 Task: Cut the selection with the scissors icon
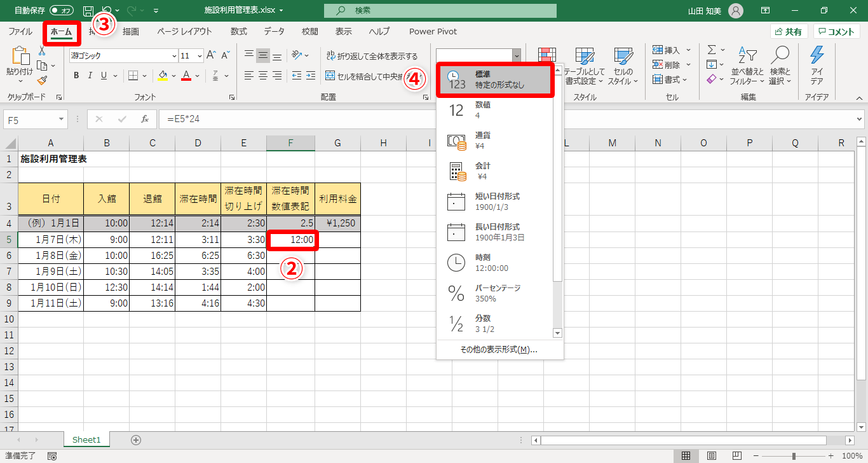click(x=43, y=51)
